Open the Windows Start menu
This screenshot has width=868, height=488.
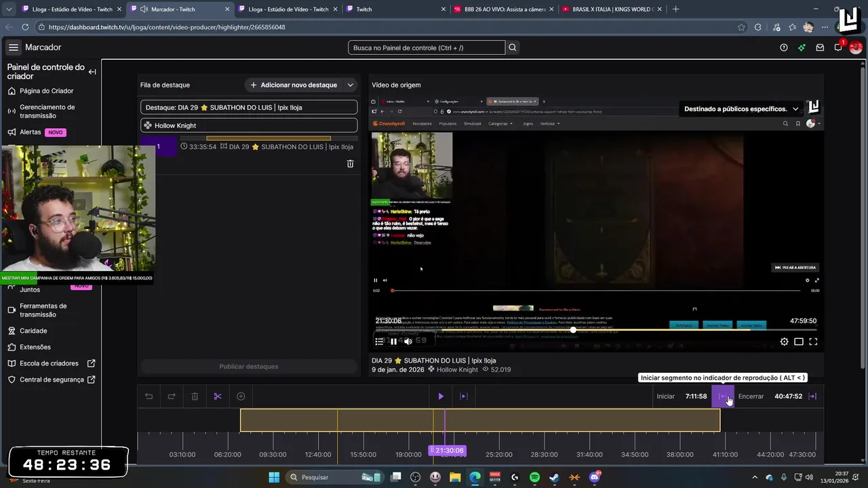pos(274,477)
